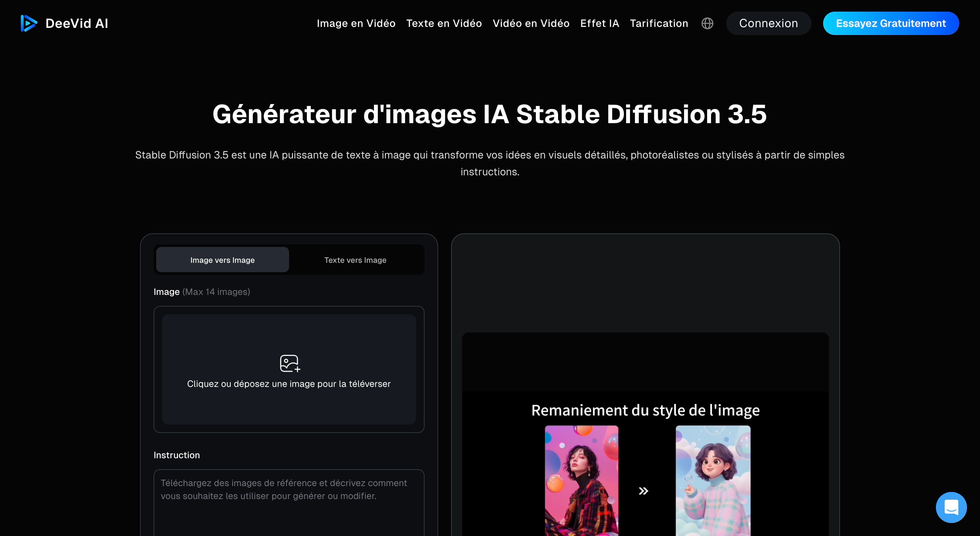
Task: Switch to Texte vers Image tab
Action: click(x=355, y=260)
